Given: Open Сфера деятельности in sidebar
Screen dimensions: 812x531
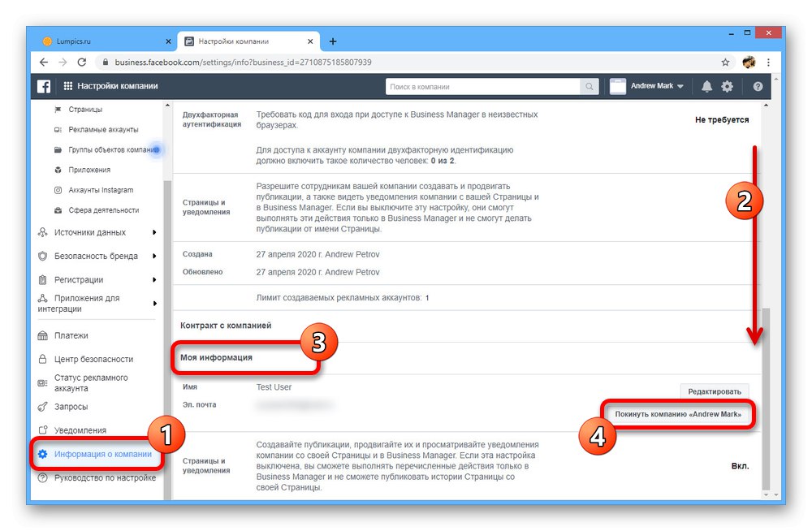Looking at the screenshot, I should [104, 210].
